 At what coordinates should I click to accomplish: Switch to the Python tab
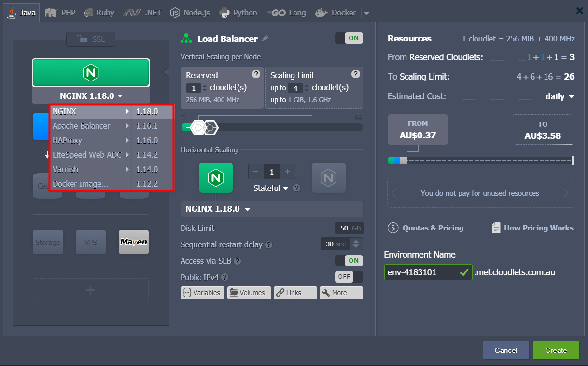(x=238, y=13)
